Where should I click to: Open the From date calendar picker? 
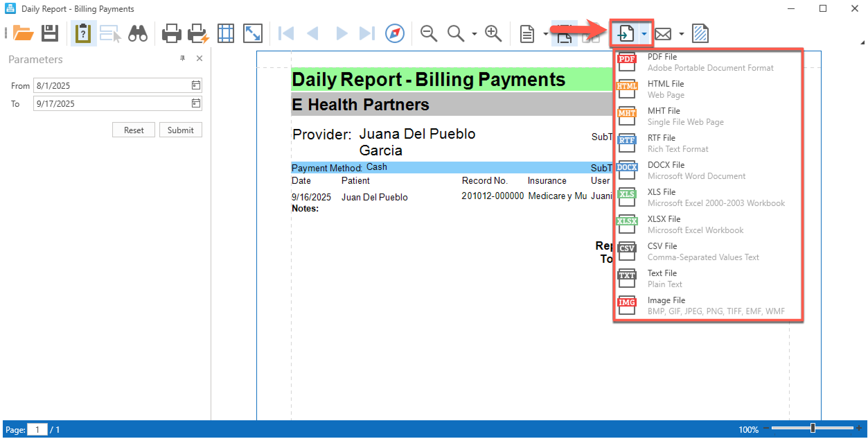point(196,85)
